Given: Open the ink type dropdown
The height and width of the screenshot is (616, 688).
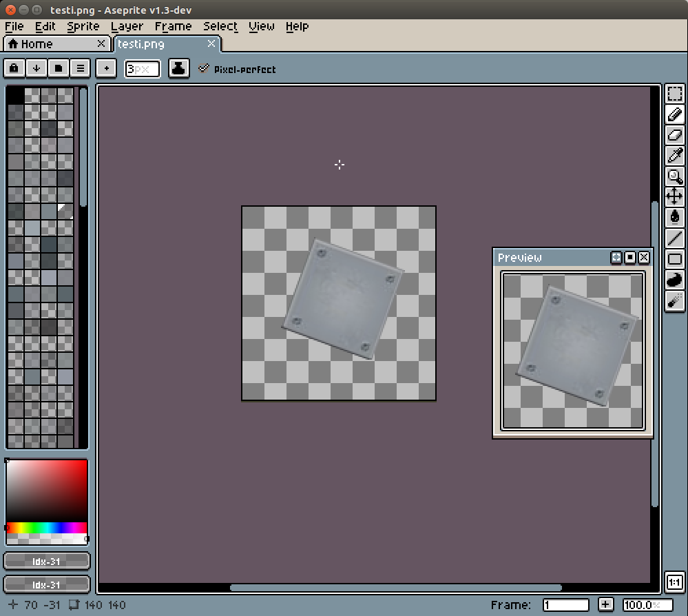Looking at the screenshot, I should click(x=179, y=68).
